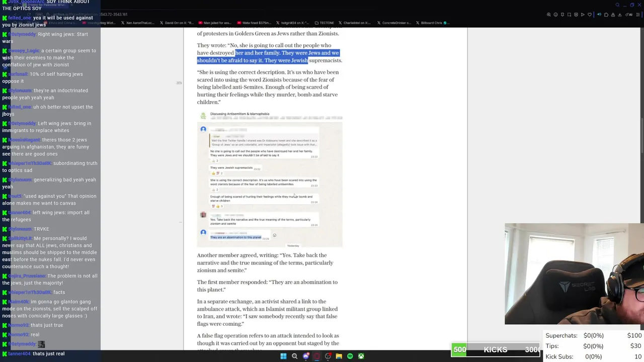Switch to the Opera browser taskbar icon

(316, 356)
